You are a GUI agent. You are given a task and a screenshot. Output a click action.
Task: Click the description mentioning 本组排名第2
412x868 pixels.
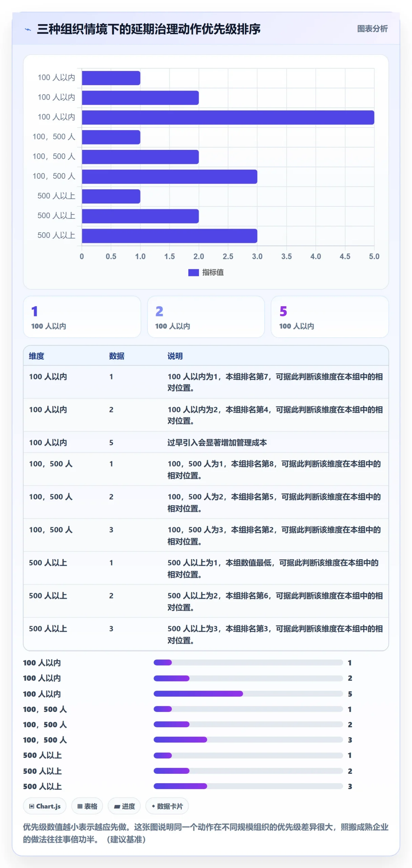pos(274,535)
